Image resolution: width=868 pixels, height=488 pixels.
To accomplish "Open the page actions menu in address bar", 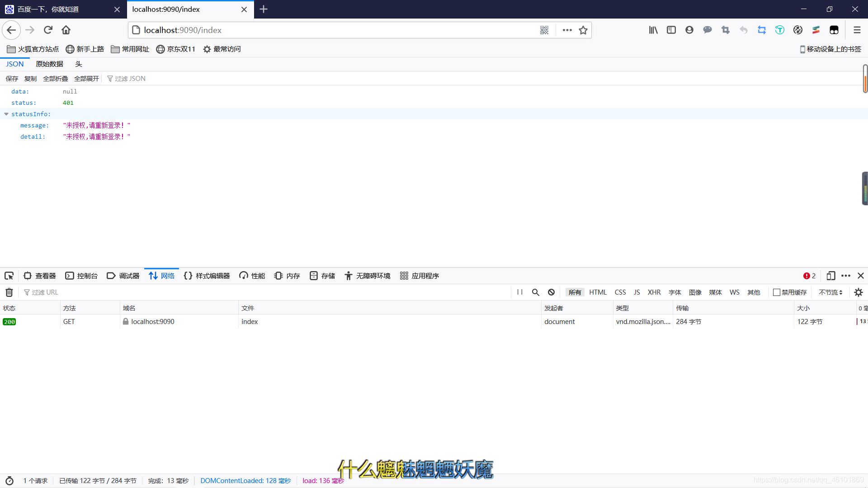I will click(566, 30).
